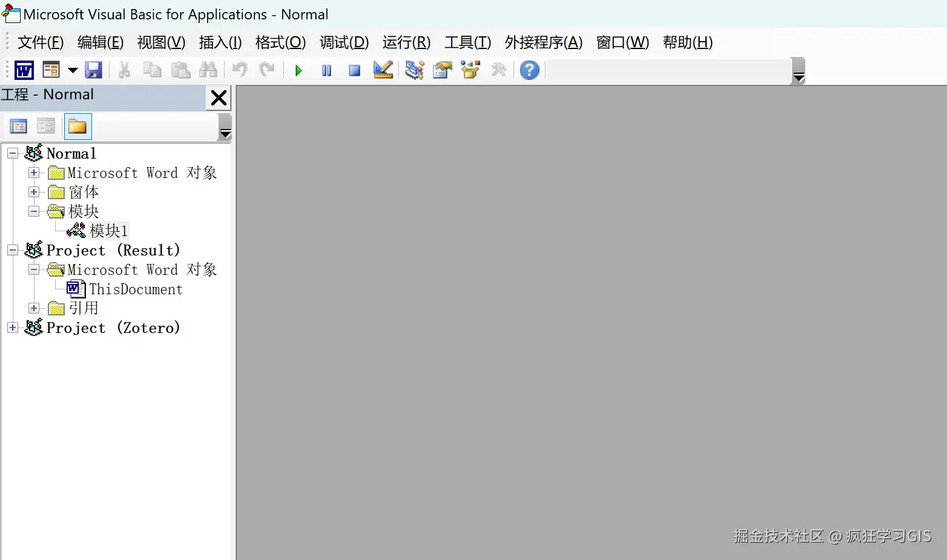Expand the 窗体 folder
This screenshot has height=560, width=947.
(x=34, y=193)
